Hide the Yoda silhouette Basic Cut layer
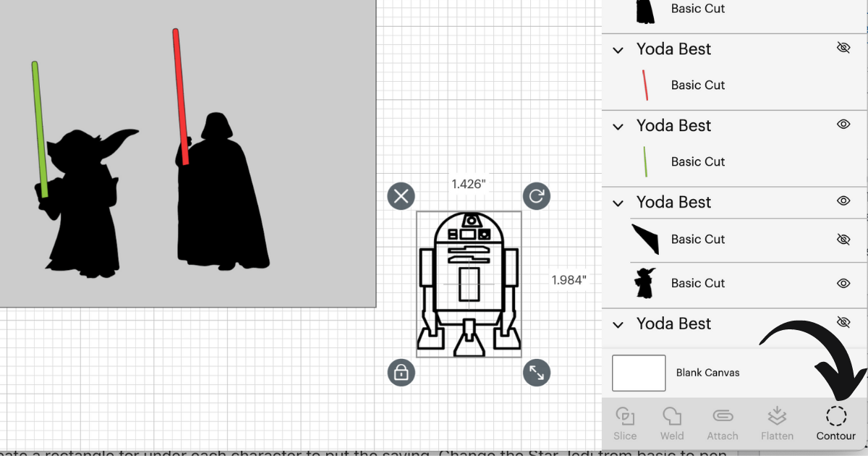The width and height of the screenshot is (868, 456). coord(843,283)
